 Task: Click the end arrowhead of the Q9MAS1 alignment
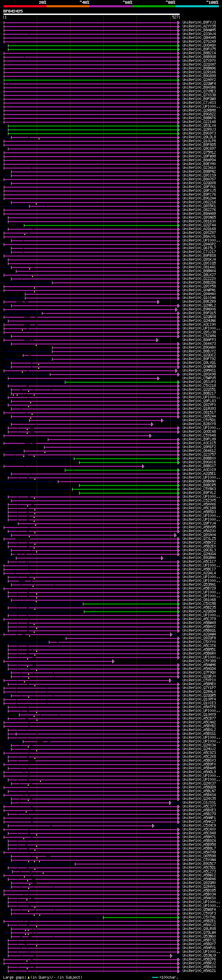pos(177,371)
